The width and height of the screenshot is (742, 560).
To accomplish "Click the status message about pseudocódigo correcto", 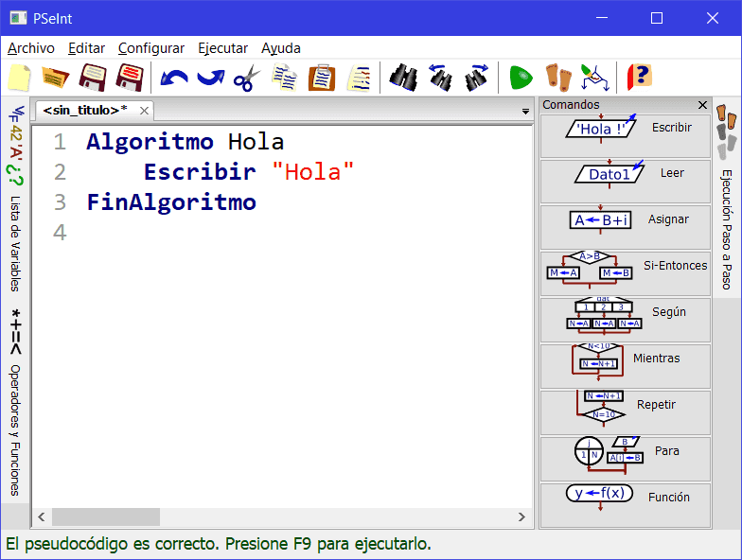I will click(x=219, y=544).
